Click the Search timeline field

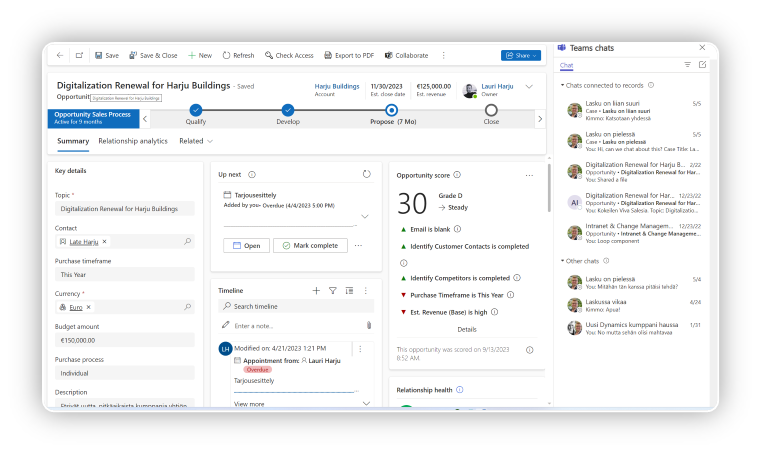pyautogui.click(x=295, y=307)
